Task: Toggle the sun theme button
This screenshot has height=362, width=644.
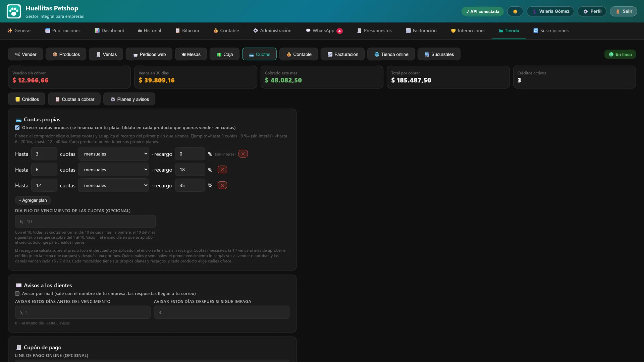Action: pos(515,11)
